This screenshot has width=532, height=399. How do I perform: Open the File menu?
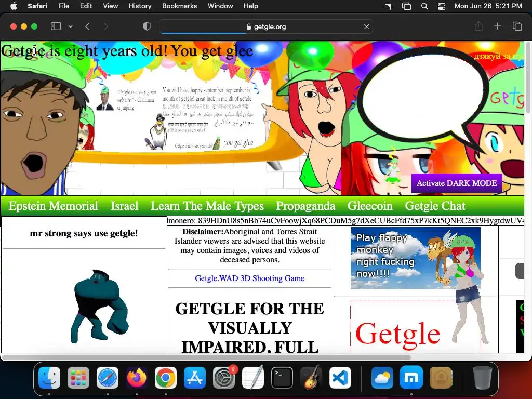point(63,6)
